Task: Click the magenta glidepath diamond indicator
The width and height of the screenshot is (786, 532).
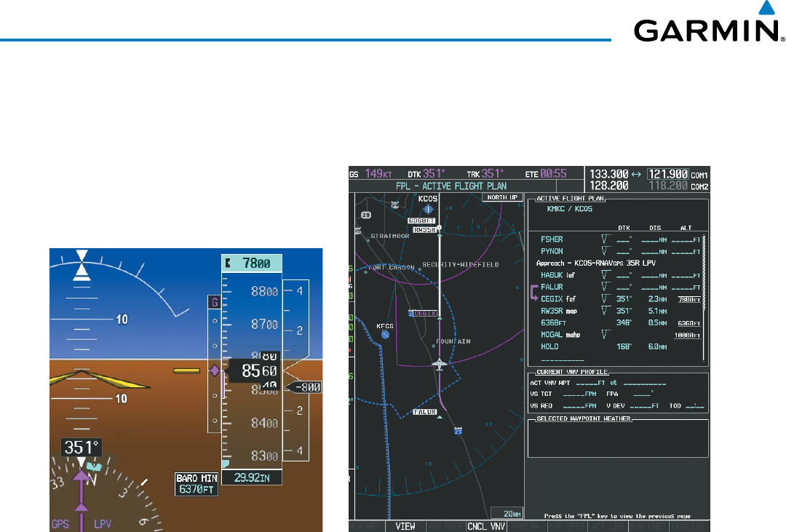Action: (215, 370)
